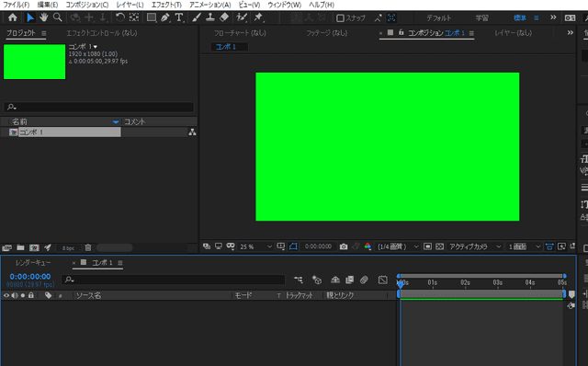Click the コンポ 1 breadcrumb in viewer

click(226, 47)
